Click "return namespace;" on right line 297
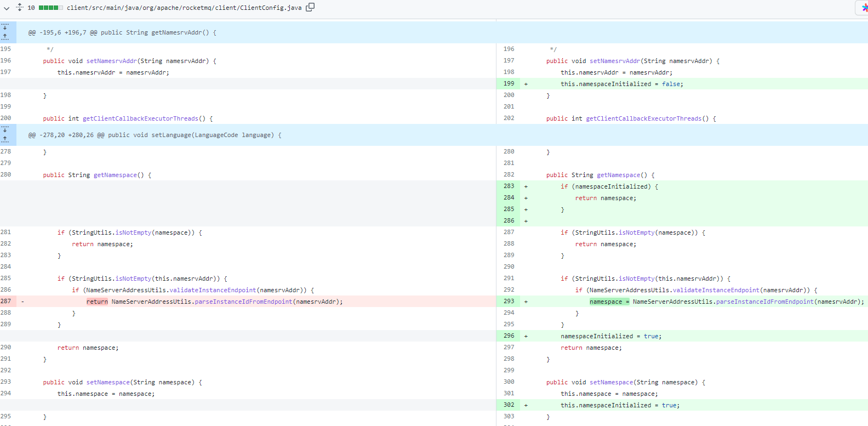The width and height of the screenshot is (868, 426). tap(591, 348)
